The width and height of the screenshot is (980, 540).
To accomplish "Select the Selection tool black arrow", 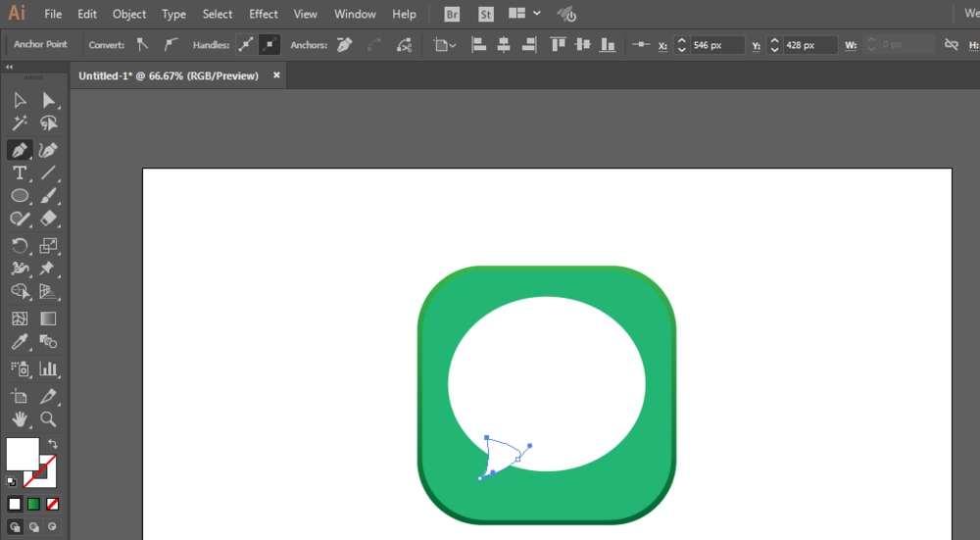I will pyautogui.click(x=20, y=100).
